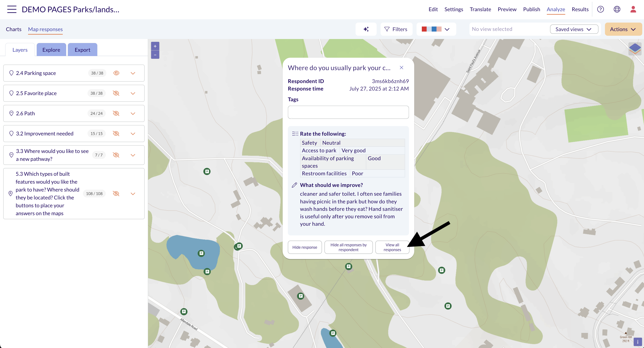Click the parking marker near Allandale Road

[x=184, y=312]
